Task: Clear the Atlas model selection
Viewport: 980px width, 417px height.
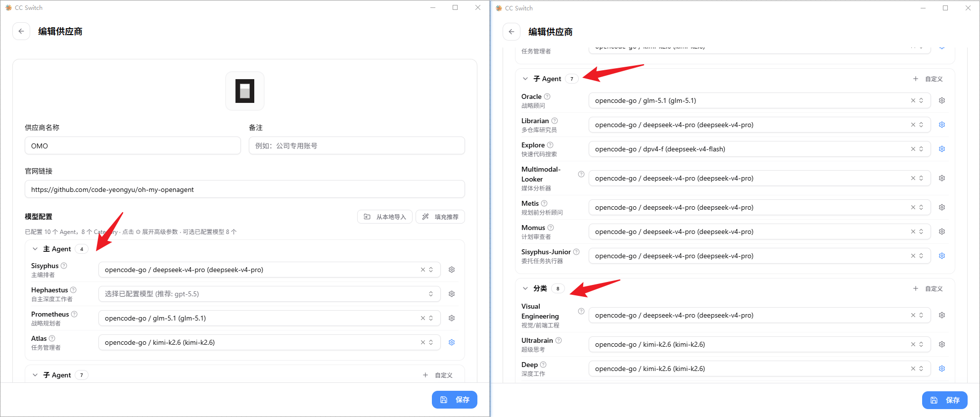Action: tap(423, 342)
